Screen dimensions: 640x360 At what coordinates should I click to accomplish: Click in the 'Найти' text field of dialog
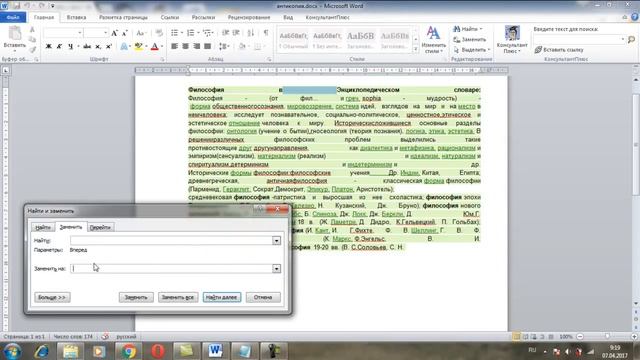point(171,241)
